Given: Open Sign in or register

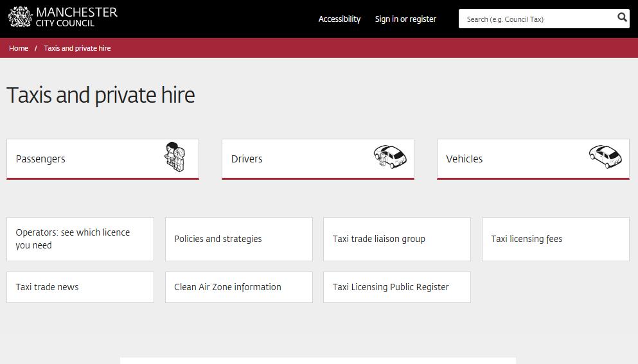Looking at the screenshot, I should [x=405, y=19].
